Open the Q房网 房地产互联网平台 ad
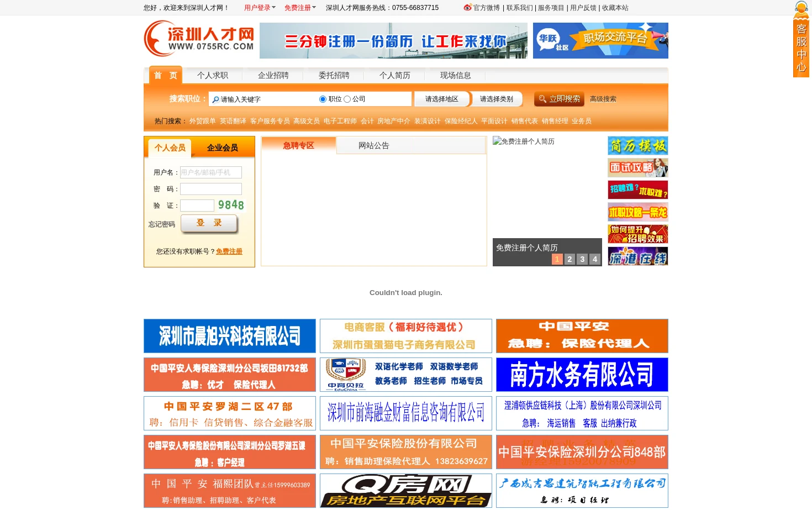812x510 pixels. 406,491
